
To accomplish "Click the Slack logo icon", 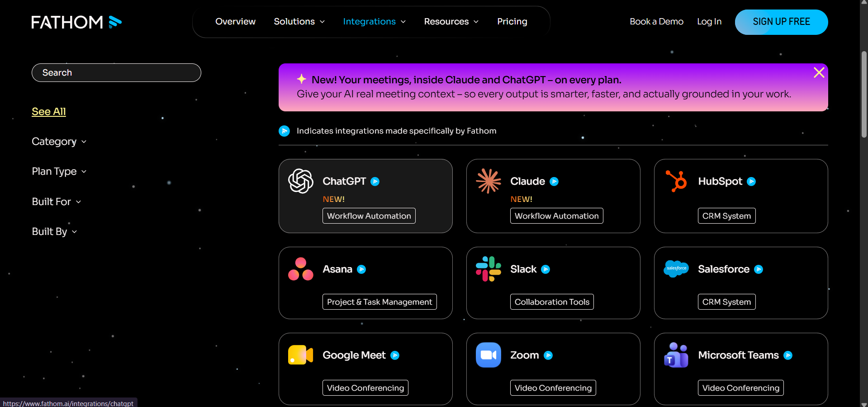I will tap(489, 269).
